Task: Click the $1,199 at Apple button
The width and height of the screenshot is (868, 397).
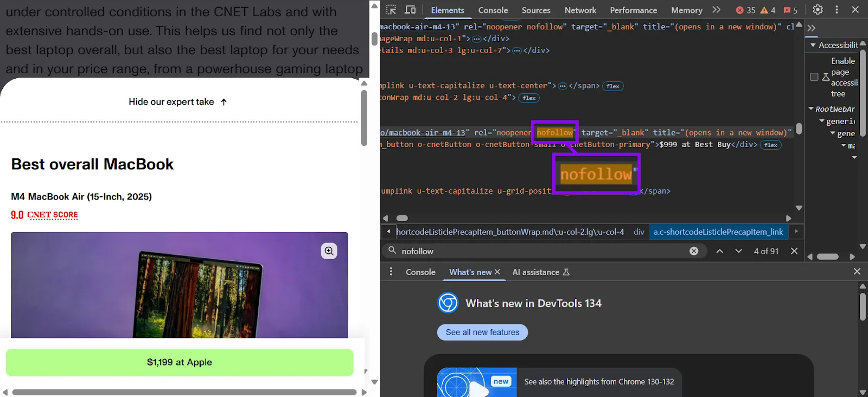Action: [180, 362]
